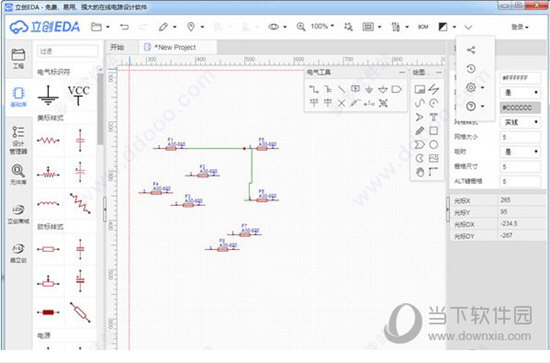This screenshot has width=550, height=363.
Task: Open the 登录 login menu
Action: point(519,27)
